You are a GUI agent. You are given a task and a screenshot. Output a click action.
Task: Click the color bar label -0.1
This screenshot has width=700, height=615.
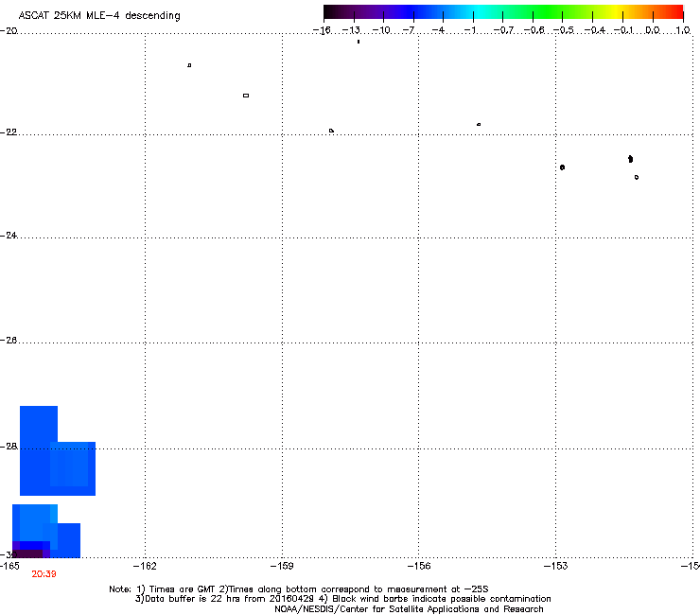tap(623, 30)
